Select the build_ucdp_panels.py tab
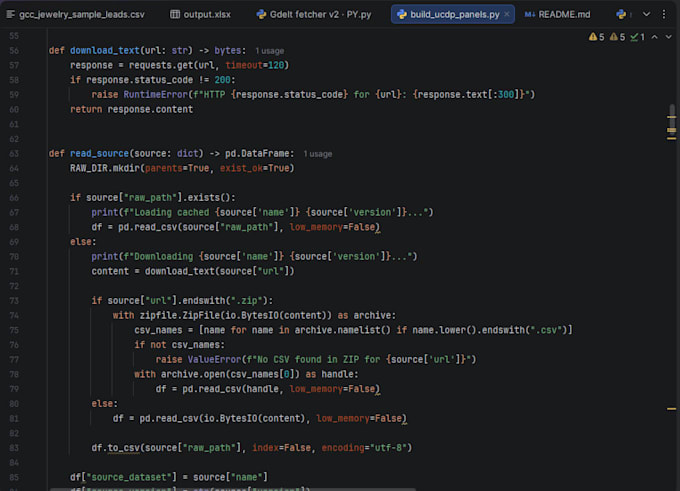 click(x=454, y=14)
